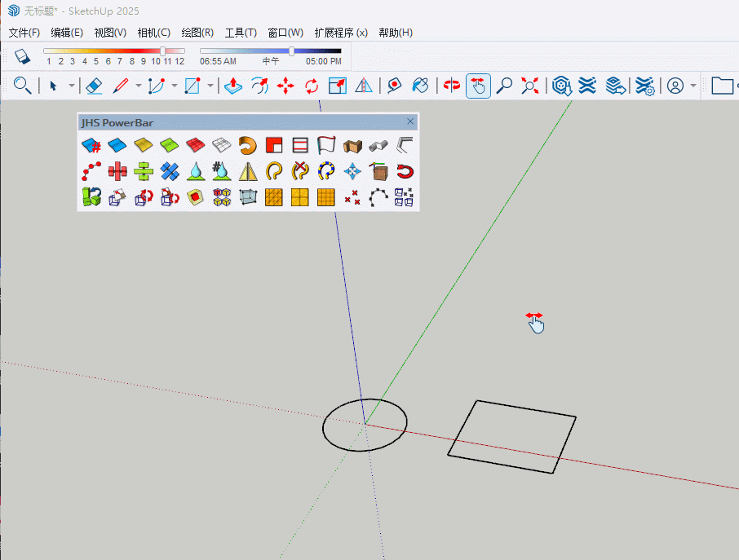Screen dimensions: 739x560
Task: Open Extension Warehouse icon
Action: click(588, 86)
